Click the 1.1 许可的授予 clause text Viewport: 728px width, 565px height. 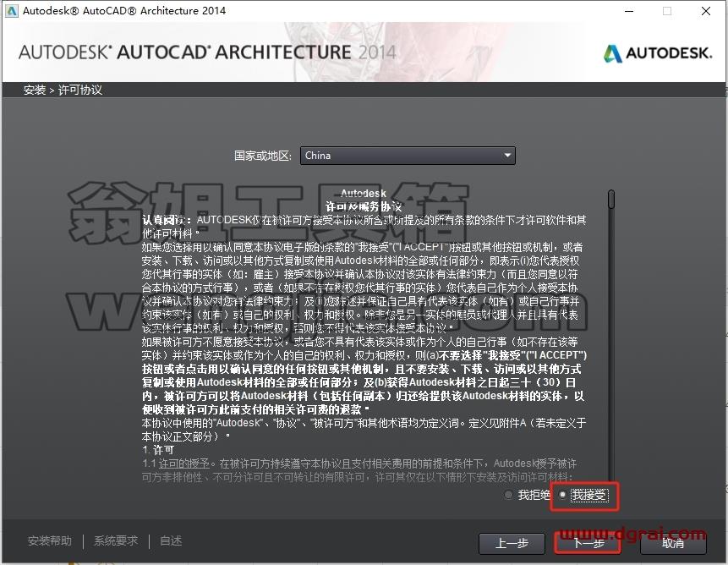(176, 464)
